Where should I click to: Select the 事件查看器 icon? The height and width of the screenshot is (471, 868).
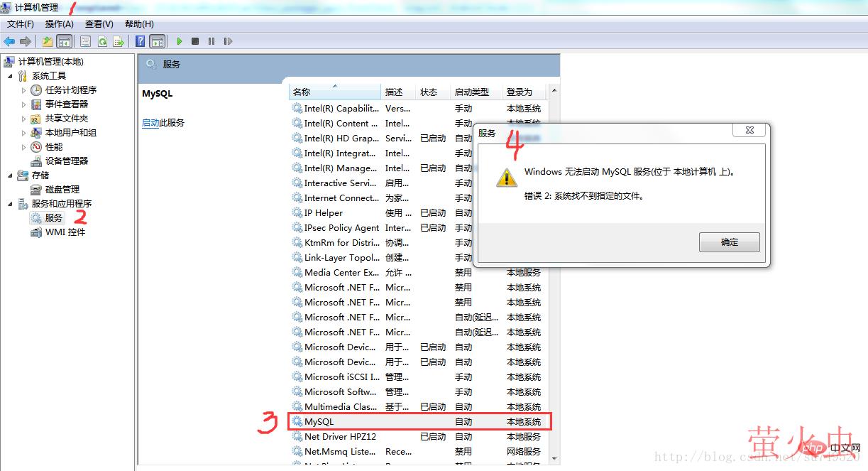coord(36,104)
